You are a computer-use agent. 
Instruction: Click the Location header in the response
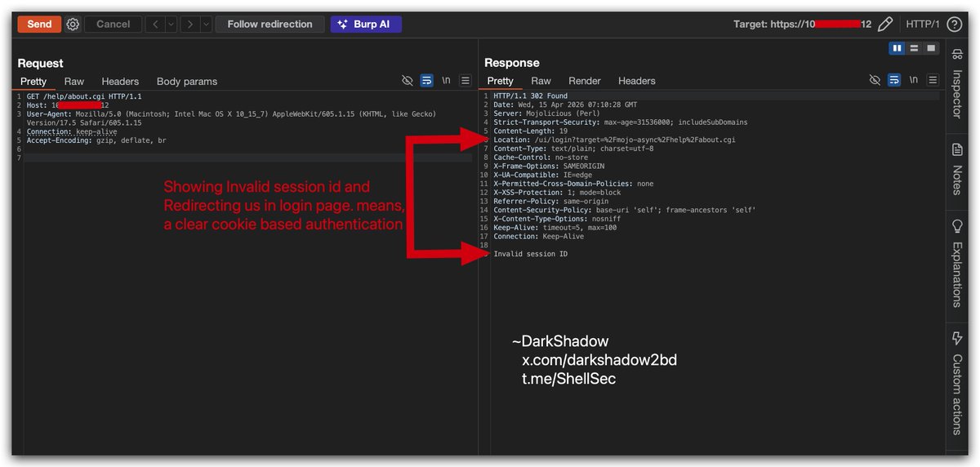pos(614,140)
